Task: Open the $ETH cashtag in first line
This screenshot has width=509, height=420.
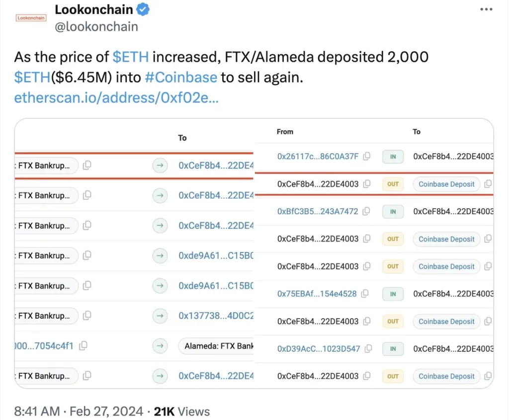Action: coord(131,57)
